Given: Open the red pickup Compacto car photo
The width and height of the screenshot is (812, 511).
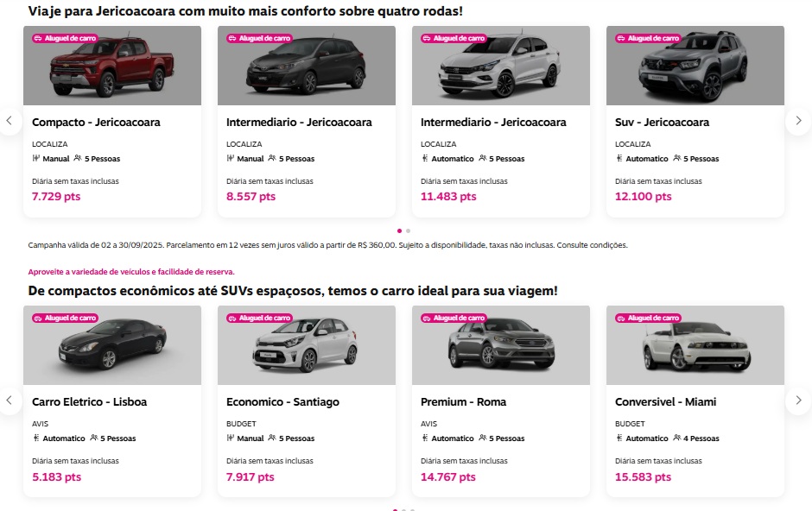Looking at the screenshot, I should [x=112, y=71].
